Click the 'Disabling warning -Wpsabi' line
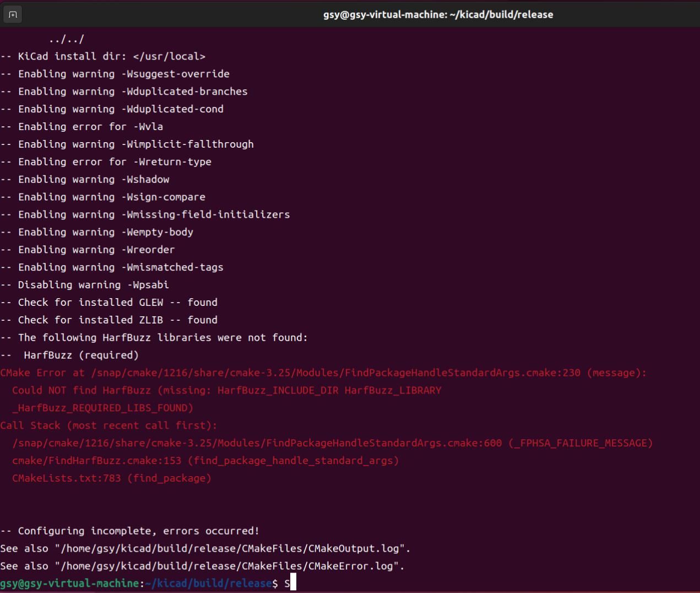This screenshot has height=593, width=700. click(85, 285)
